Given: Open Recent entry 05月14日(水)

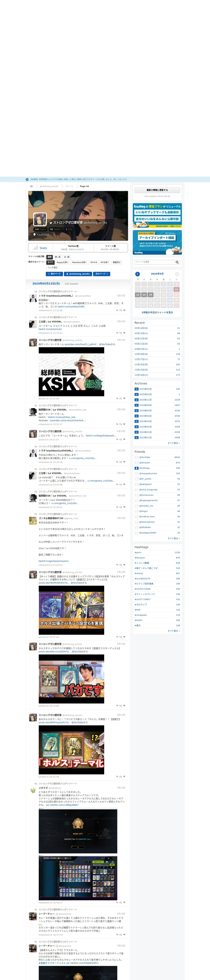Looking at the screenshot, I should 141,328.
